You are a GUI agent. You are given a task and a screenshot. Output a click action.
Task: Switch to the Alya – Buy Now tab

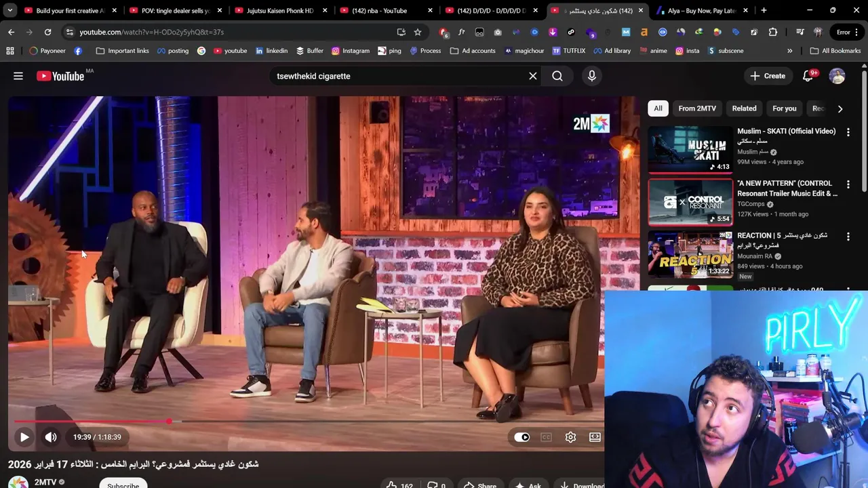tap(702, 11)
